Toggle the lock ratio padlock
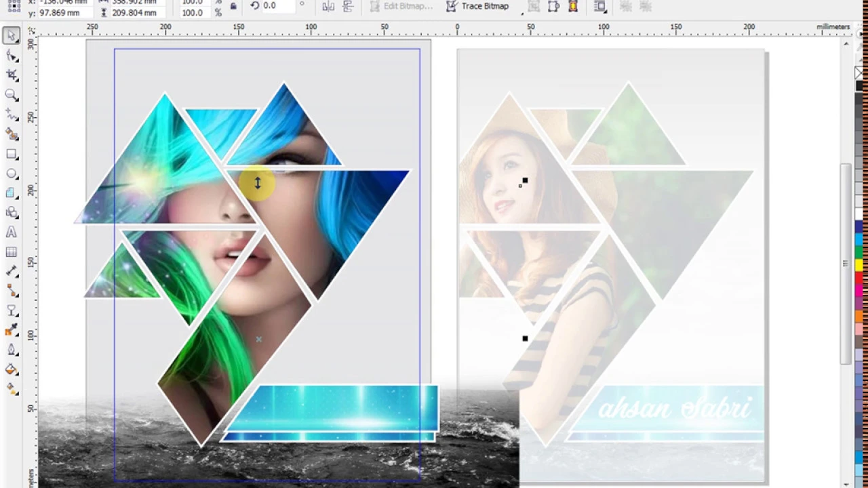The height and width of the screenshot is (488, 868). (233, 6)
